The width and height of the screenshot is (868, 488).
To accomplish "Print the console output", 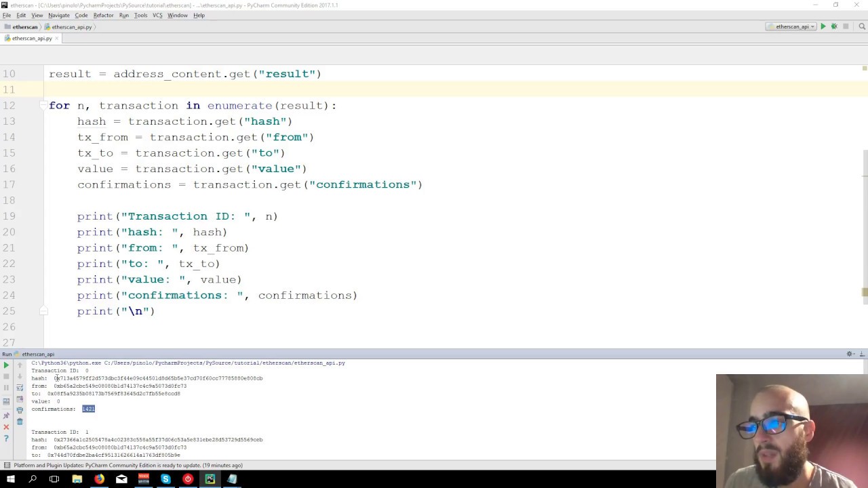I will pyautogui.click(x=20, y=410).
